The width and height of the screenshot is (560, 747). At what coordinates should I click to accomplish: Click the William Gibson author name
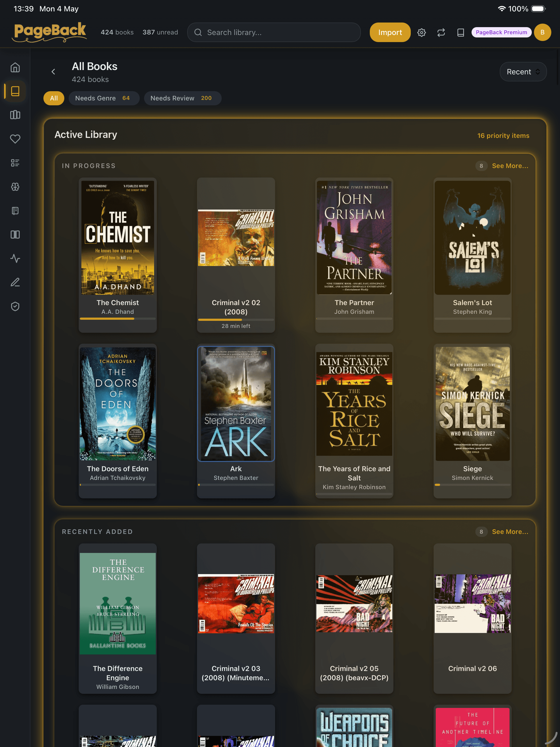(118, 687)
